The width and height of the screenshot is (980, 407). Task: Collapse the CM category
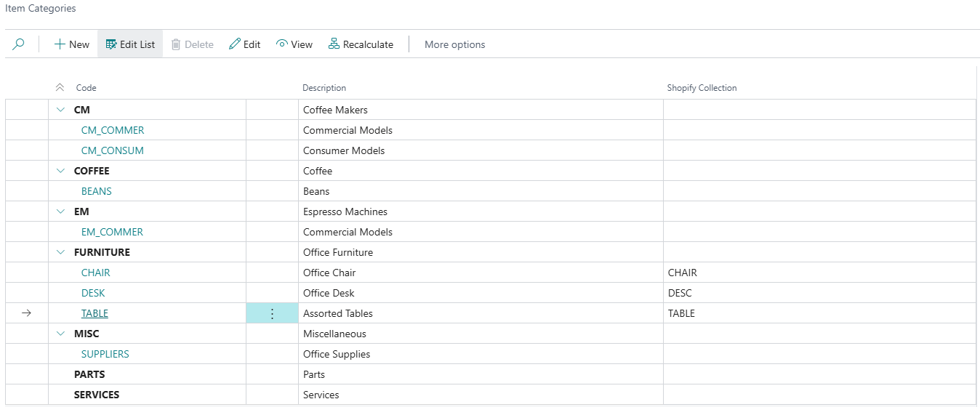(60, 110)
